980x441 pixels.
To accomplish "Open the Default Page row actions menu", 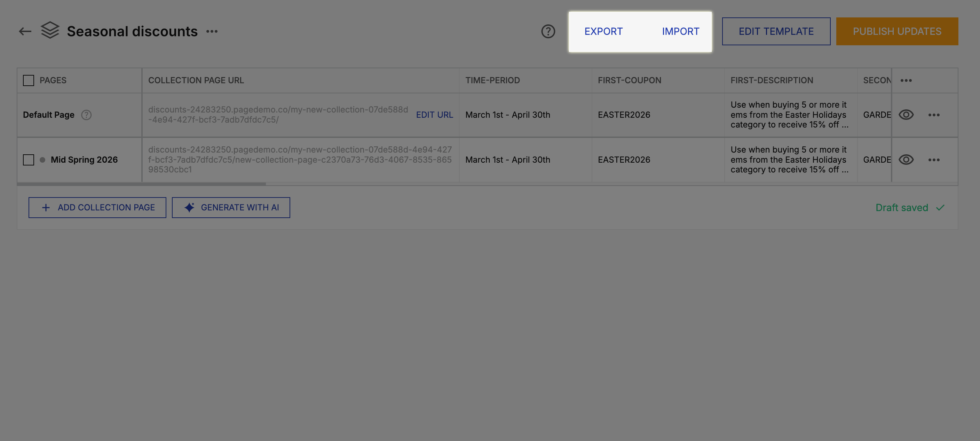I will [x=935, y=115].
